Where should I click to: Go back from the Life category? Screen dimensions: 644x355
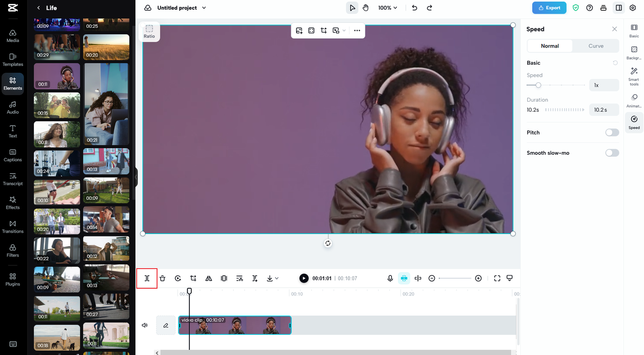(38, 8)
